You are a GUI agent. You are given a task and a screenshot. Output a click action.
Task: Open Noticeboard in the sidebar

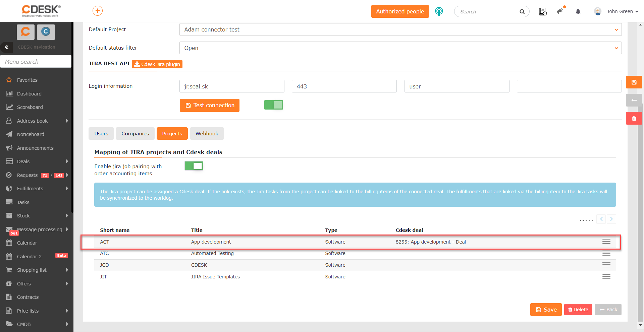click(31, 134)
